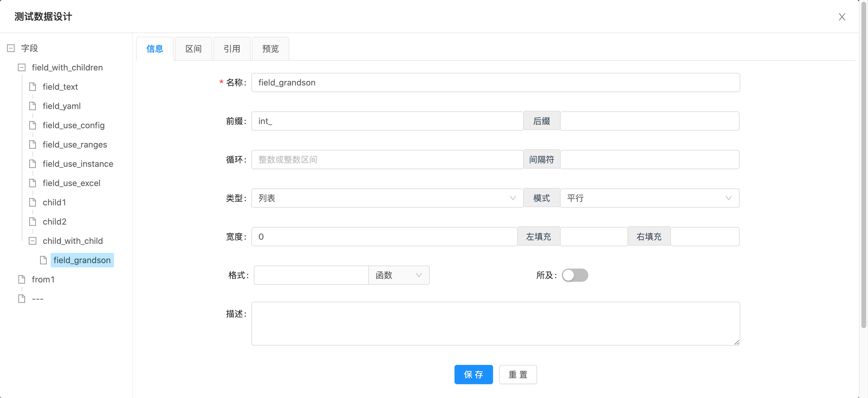Collapse the root 字段 tree node
The width and height of the screenshot is (868, 398).
tap(11, 48)
